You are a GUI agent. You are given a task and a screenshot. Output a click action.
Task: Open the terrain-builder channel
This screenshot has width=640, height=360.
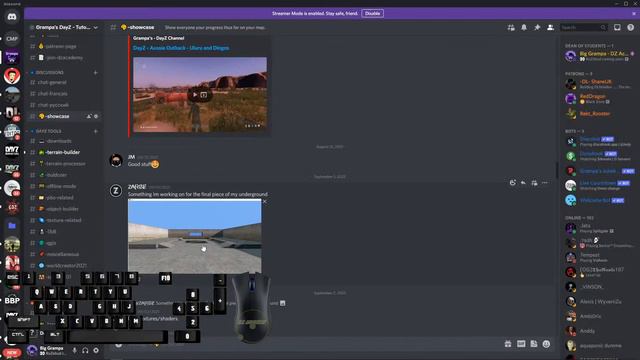(64, 152)
